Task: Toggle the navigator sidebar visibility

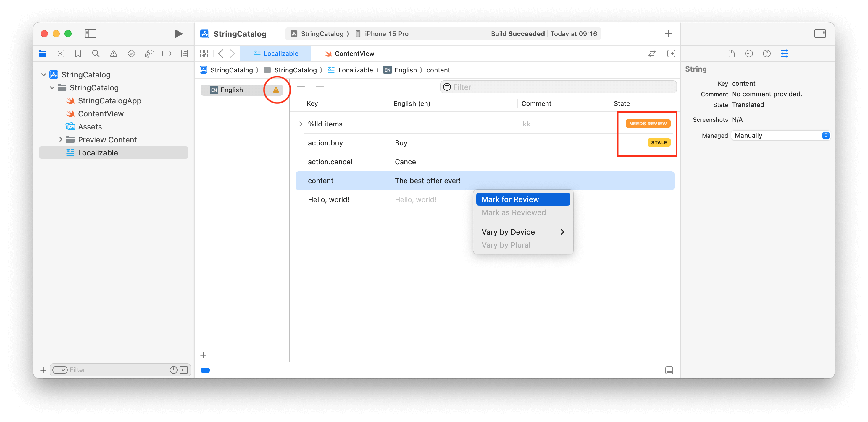Action: [90, 33]
